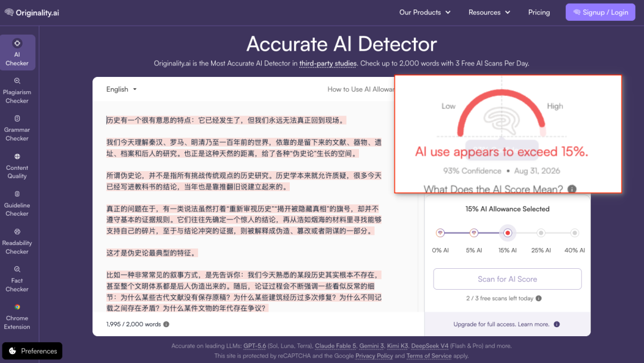Click the 1,995 / 2,000 words counter

(x=134, y=324)
